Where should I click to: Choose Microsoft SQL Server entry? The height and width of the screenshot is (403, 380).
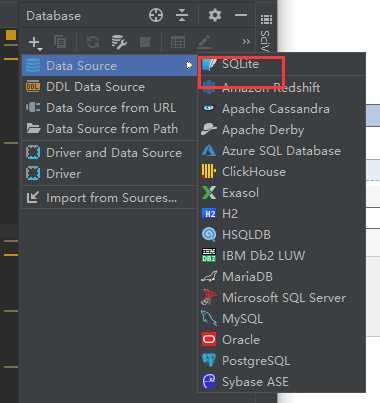coord(282,298)
